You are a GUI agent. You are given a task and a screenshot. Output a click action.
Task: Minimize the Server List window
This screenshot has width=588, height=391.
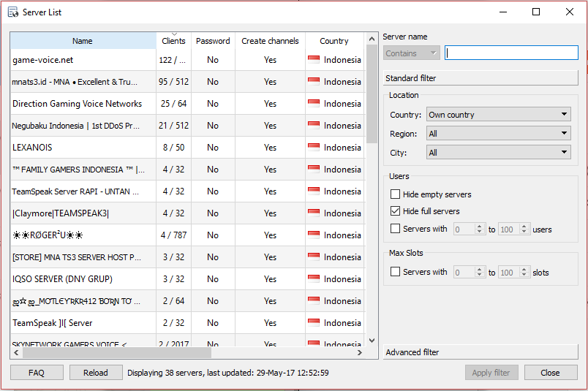pyautogui.click(x=503, y=12)
